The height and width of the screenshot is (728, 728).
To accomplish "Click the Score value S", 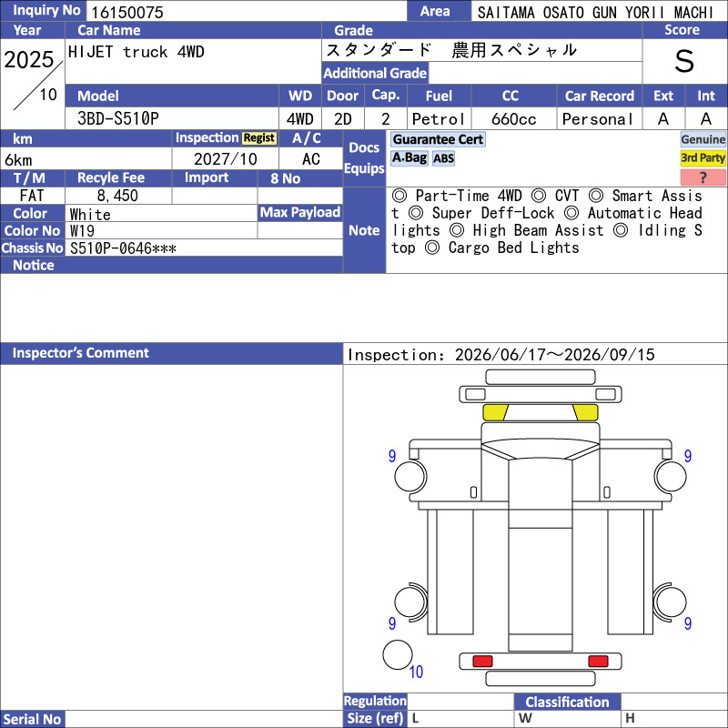I will point(684,61).
